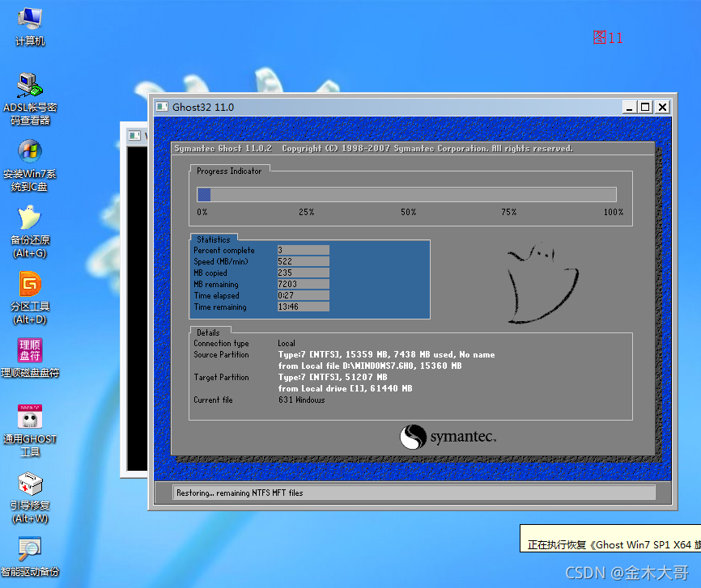Click the background window's title icon

click(134, 135)
